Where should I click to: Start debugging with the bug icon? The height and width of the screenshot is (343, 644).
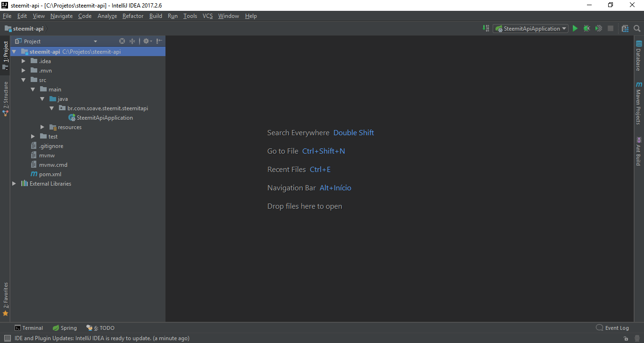pos(586,29)
